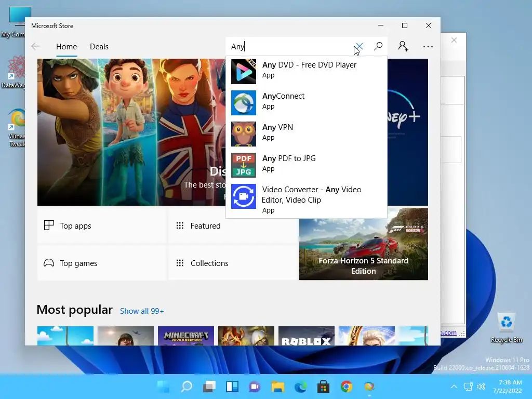Switch to the Deals tab
The width and height of the screenshot is (532, 399).
tap(99, 46)
